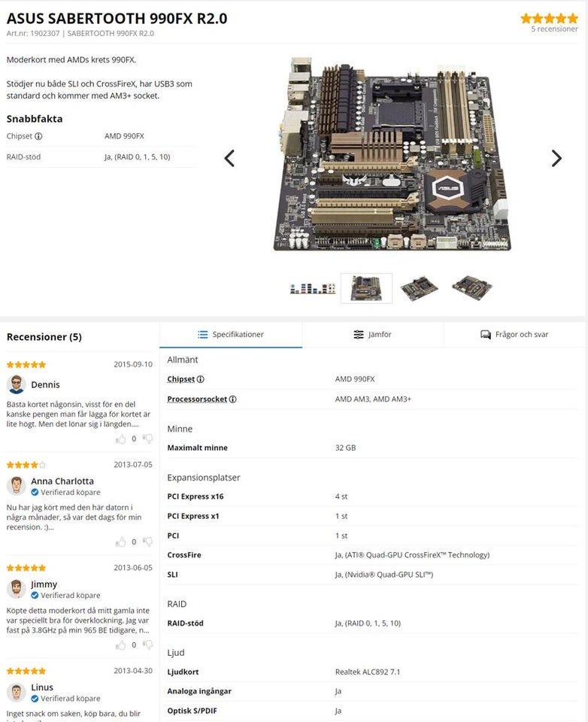
Task: Thumbs down Jimmy's review
Action: pos(147,645)
